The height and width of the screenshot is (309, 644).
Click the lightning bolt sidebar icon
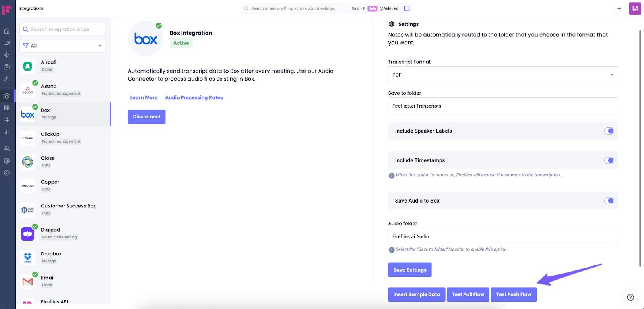(7, 55)
